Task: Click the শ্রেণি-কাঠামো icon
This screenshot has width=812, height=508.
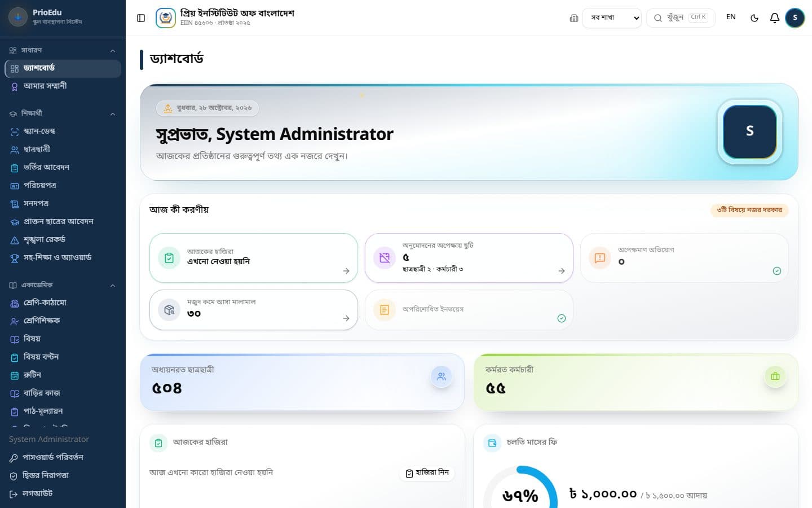Action: [15, 303]
